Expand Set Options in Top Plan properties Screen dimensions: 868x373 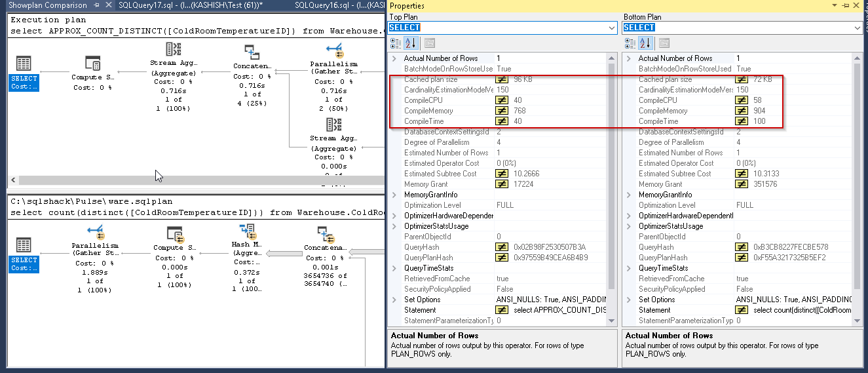(x=394, y=300)
